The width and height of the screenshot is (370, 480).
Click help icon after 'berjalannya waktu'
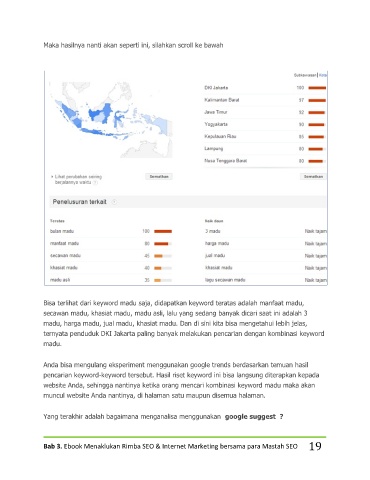point(95,183)
